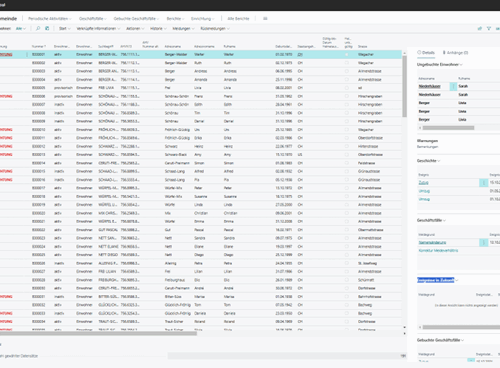Open the more-options dots for the first Niederhäuser row
Viewport: 500px width, 368px height.
coord(453,86)
